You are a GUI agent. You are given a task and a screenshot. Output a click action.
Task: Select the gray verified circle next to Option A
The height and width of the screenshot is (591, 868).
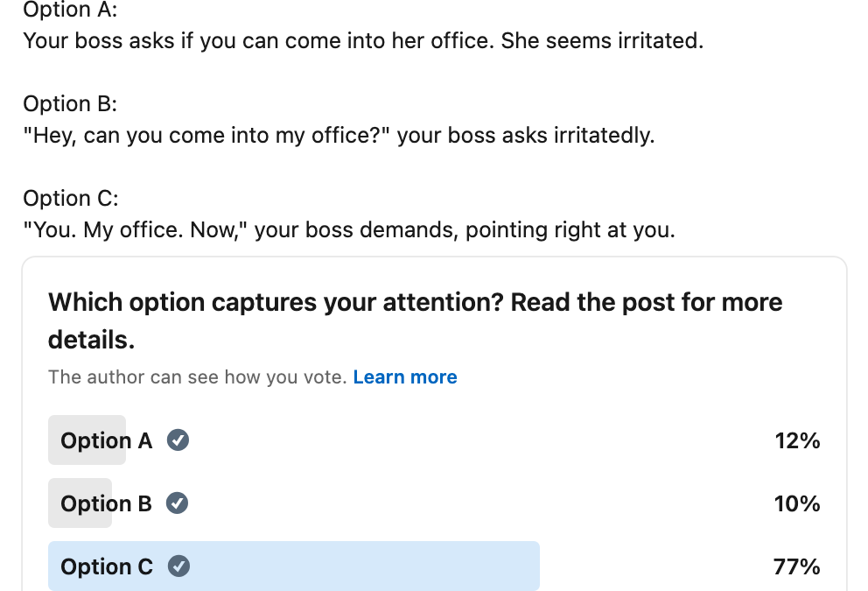coord(178,440)
